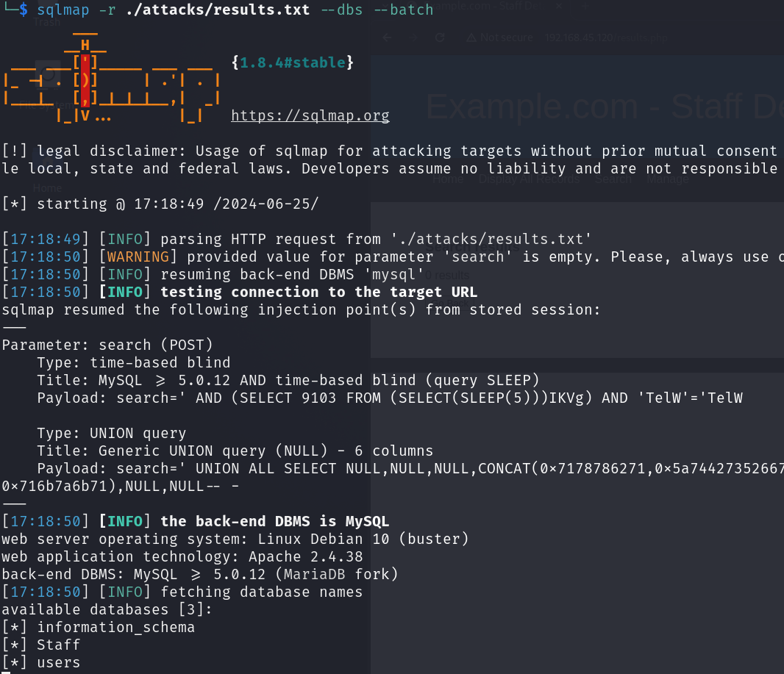
Task: Click the 'users' database entry
Action: coord(59,662)
